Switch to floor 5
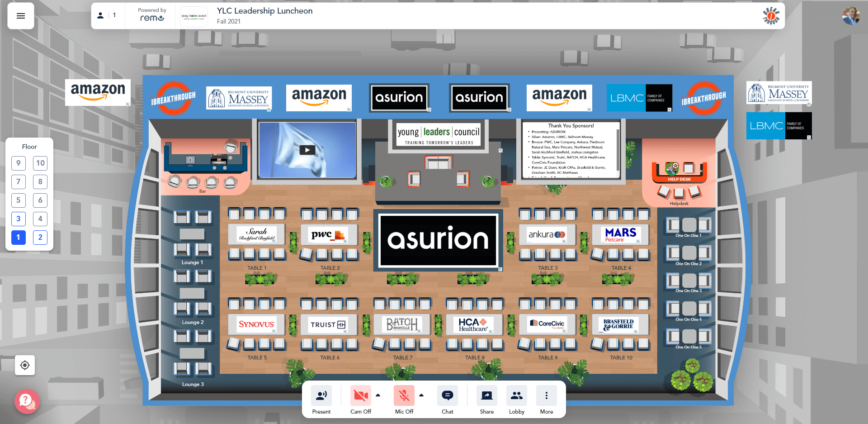Image resolution: width=868 pixels, height=424 pixels. tap(19, 200)
